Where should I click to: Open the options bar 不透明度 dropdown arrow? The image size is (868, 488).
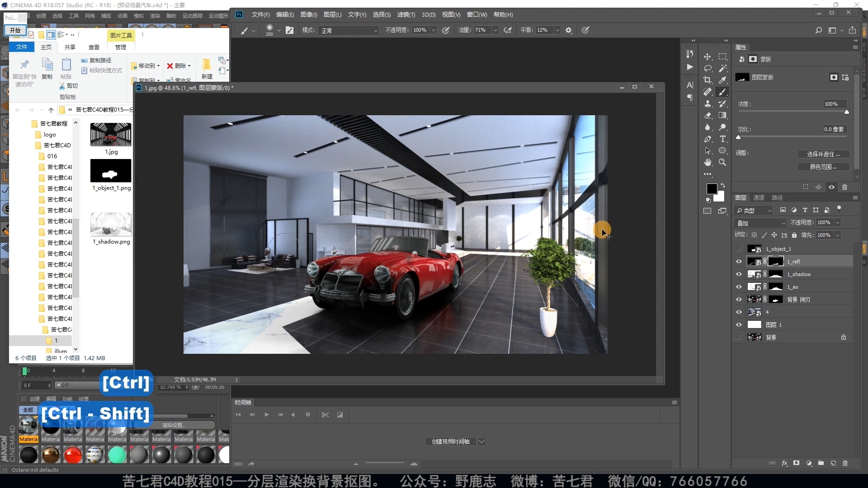coord(433,30)
